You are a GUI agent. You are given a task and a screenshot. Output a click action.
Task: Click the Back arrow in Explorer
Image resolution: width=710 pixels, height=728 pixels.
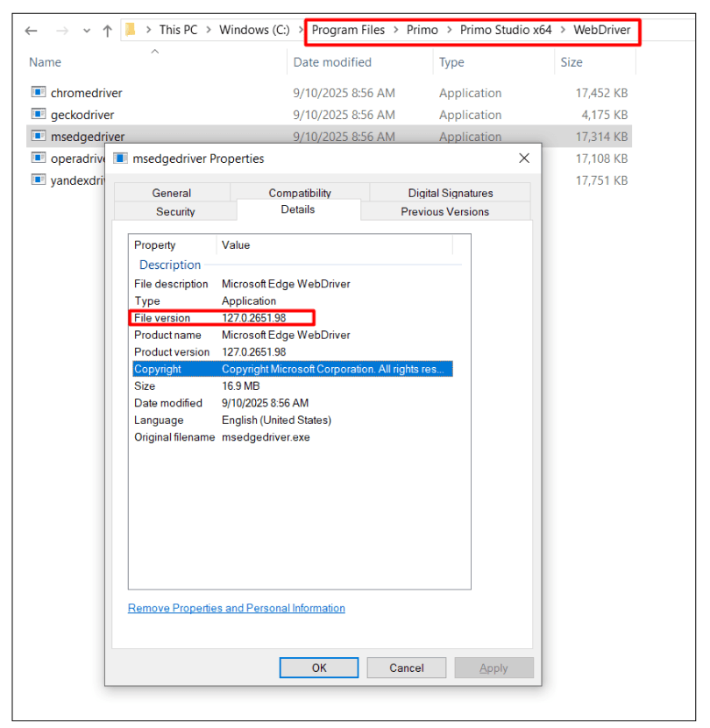pos(32,31)
